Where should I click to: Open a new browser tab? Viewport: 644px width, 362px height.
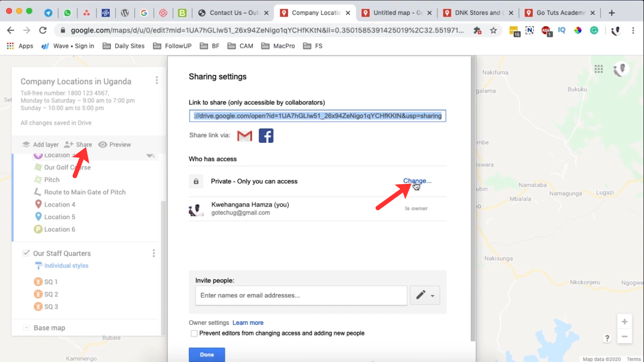click(611, 13)
